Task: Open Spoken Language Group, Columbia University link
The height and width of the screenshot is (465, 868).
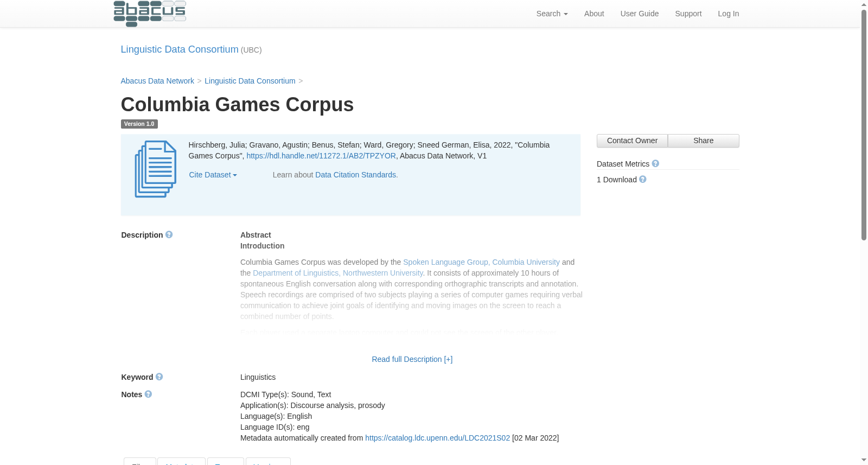Action: (x=481, y=262)
